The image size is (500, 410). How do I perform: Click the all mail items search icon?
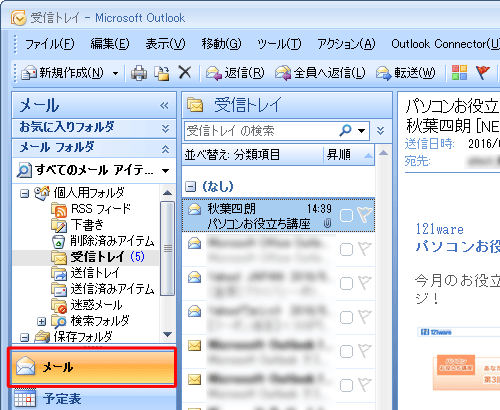[24, 171]
